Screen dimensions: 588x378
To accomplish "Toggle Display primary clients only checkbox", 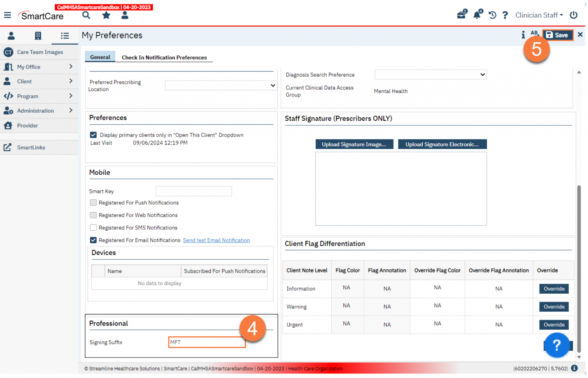I will pyautogui.click(x=93, y=135).
